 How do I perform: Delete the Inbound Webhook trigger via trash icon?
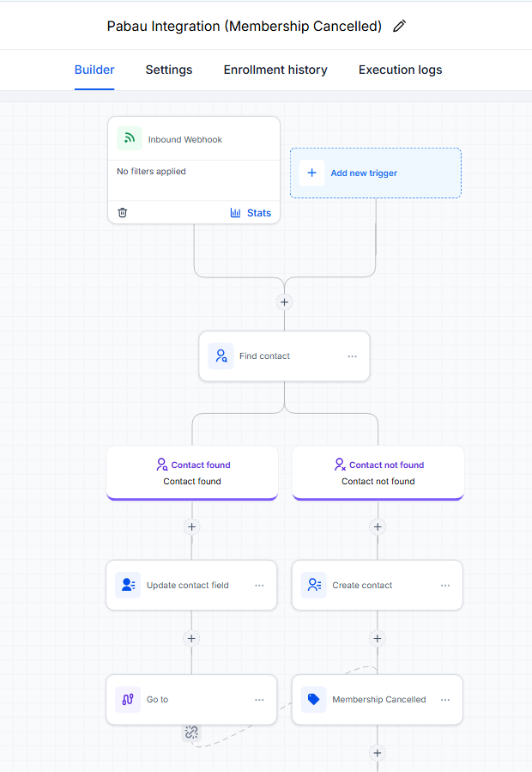(x=123, y=213)
